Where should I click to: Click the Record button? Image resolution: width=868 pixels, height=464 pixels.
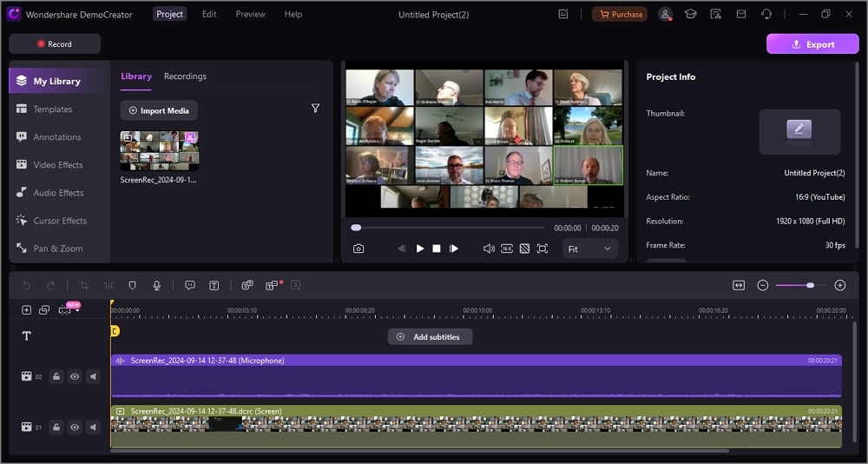(55, 43)
